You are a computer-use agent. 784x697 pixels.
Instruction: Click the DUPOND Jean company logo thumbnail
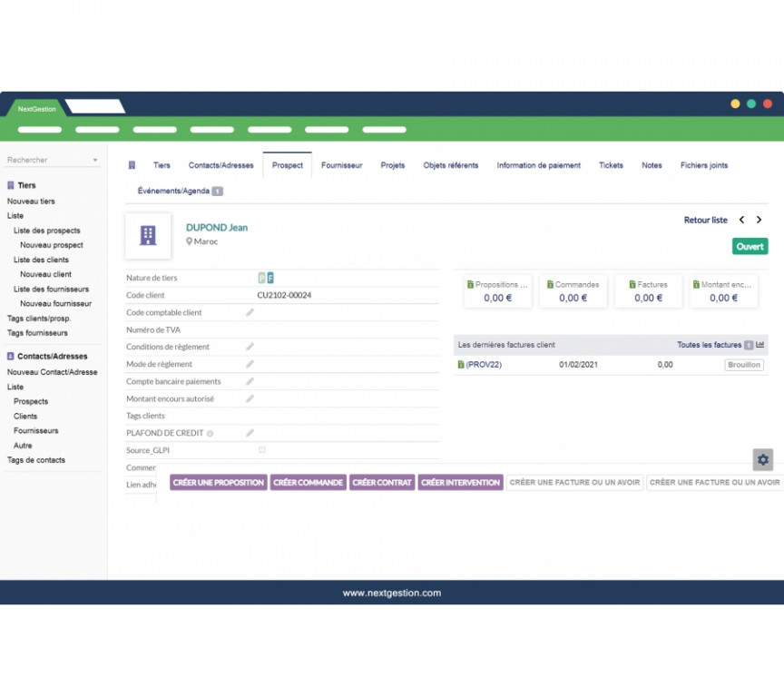(148, 235)
